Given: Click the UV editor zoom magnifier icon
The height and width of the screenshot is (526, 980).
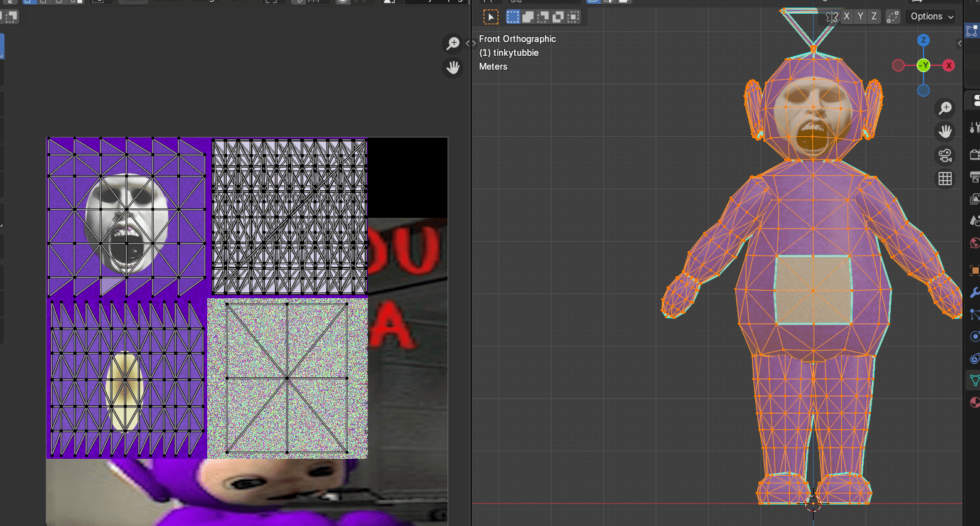Looking at the screenshot, I should [453, 43].
